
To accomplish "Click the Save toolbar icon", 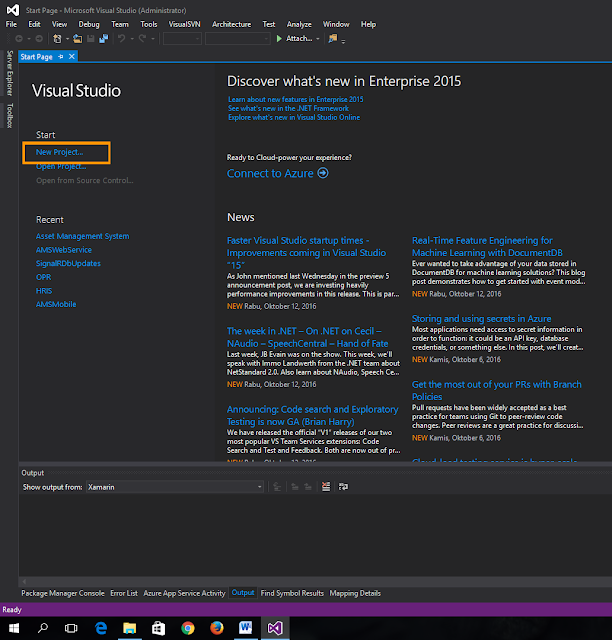I will point(91,39).
